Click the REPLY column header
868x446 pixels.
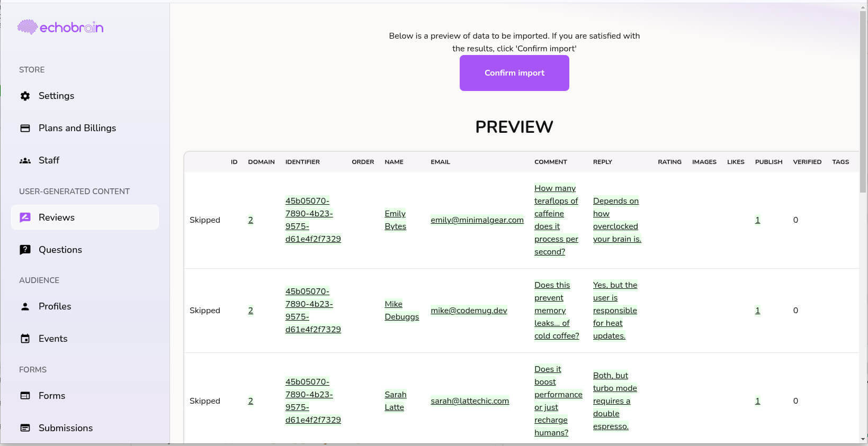tap(603, 162)
